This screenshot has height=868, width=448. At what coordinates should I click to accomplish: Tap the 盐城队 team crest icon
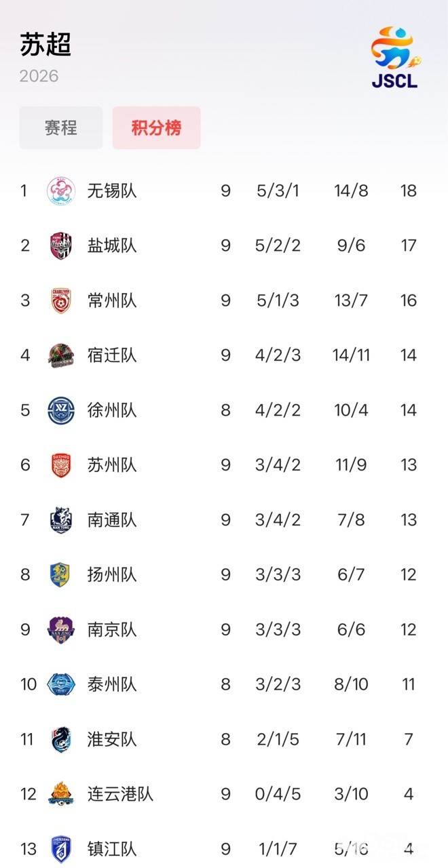[x=61, y=245]
